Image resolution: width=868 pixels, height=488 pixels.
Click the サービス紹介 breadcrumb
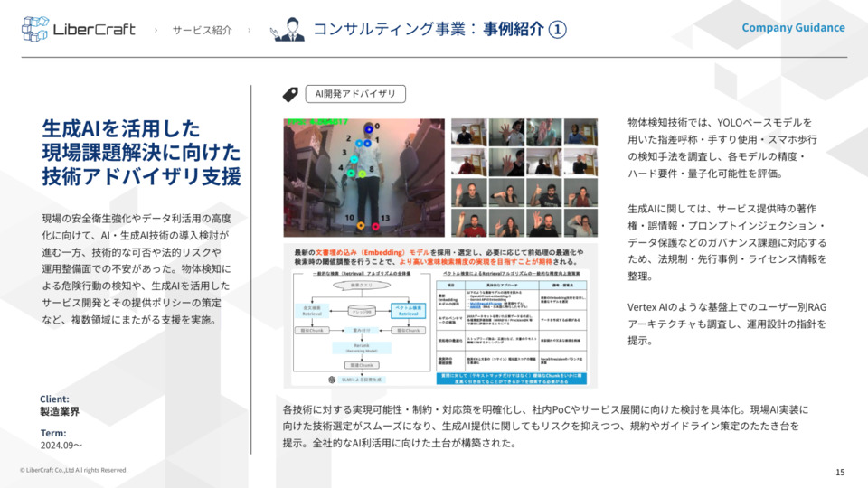(x=202, y=30)
